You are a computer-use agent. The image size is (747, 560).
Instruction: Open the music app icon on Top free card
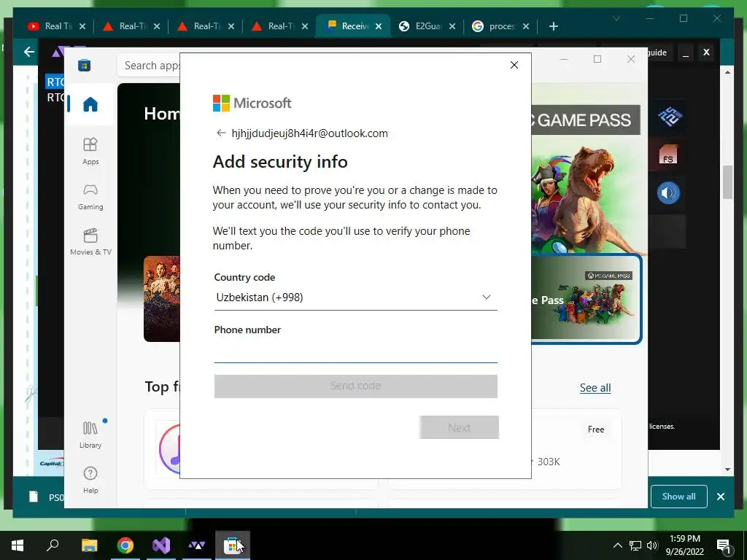tap(169, 449)
